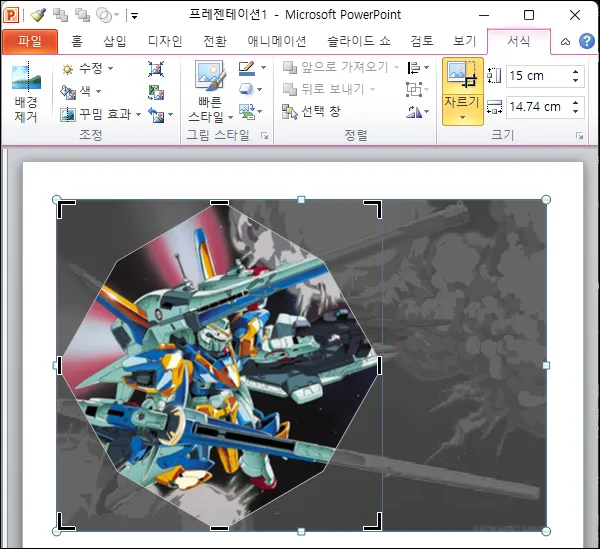Viewport: 600px width, 549px height.
Task: Open the Quick Styles (빠른 스타일) gallery
Action: (210, 92)
